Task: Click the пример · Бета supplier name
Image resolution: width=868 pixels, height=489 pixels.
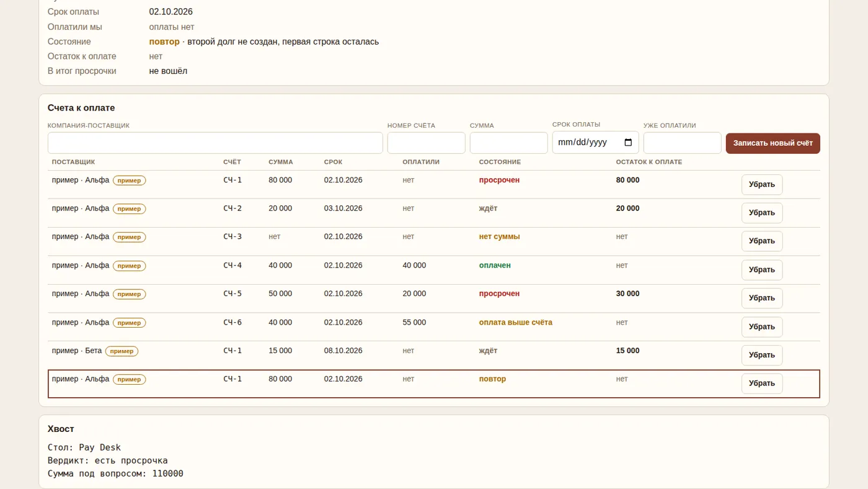Action: tap(77, 351)
